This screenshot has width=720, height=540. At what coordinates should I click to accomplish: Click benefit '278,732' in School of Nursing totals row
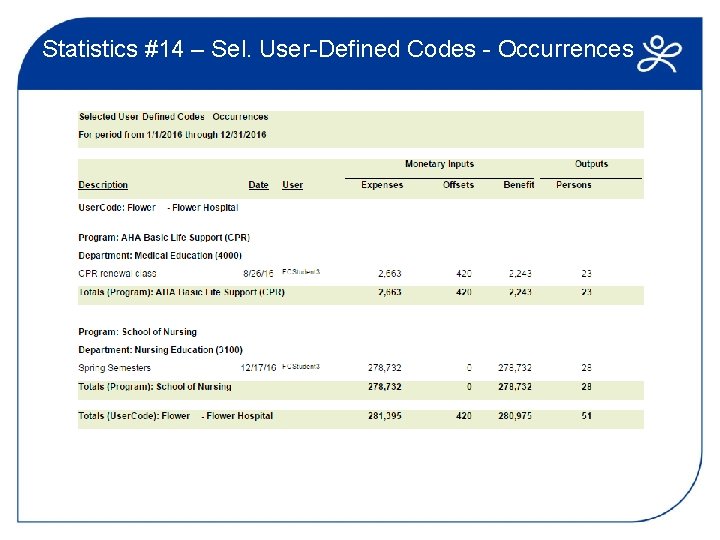point(515,387)
